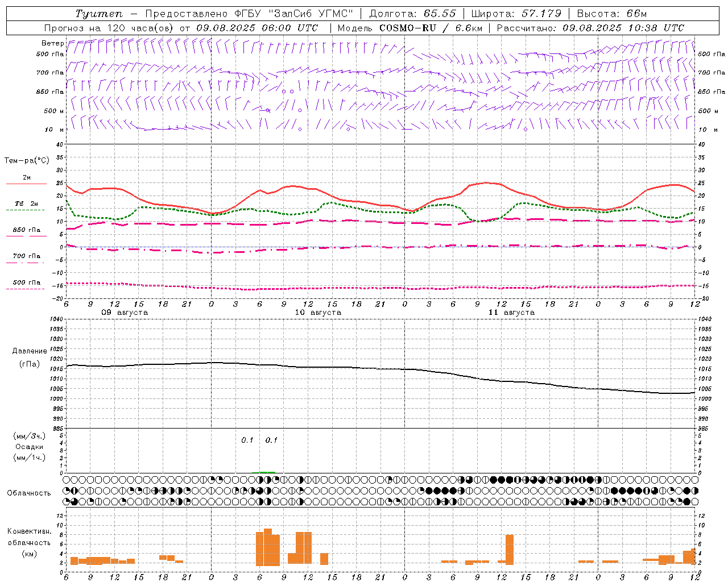Screen dimensions: 728x582
Task: Select the "Тем-ра(°C)" temperature panel label
Action: click(x=27, y=161)
